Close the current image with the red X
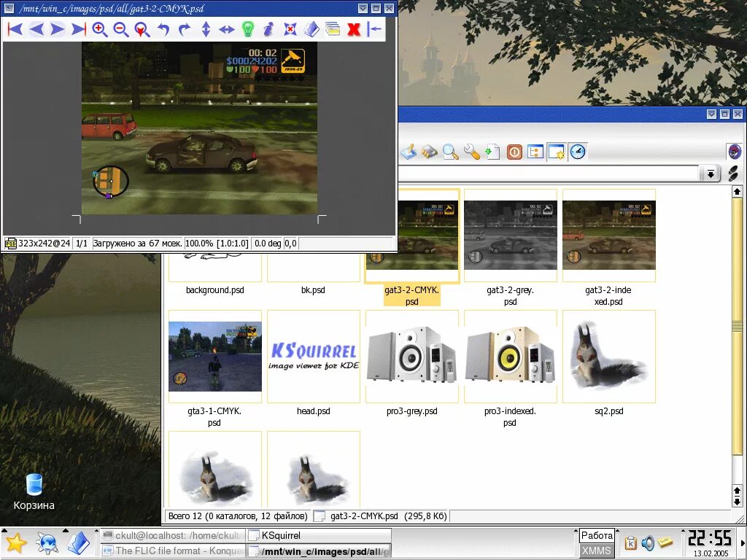The image size is (747, 560). point(355,29)
